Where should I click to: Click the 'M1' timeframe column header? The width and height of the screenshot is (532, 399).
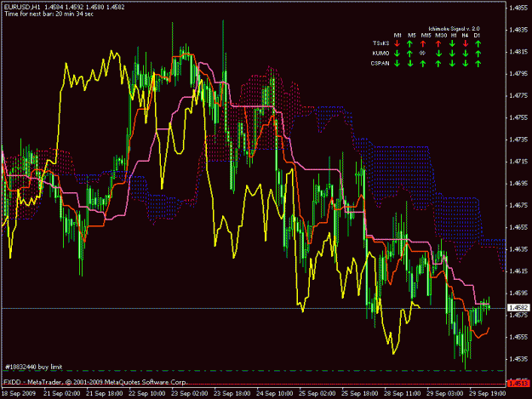tap(398, 35)
